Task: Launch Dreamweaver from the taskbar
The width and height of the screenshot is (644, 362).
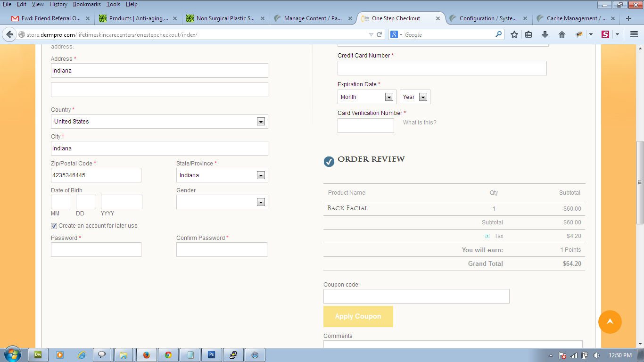Action: [x=39, y=355]
